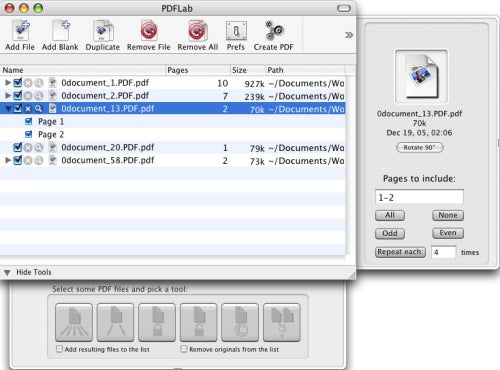
Task: Click the split-in-two tool button
Action: coord(115,322)
